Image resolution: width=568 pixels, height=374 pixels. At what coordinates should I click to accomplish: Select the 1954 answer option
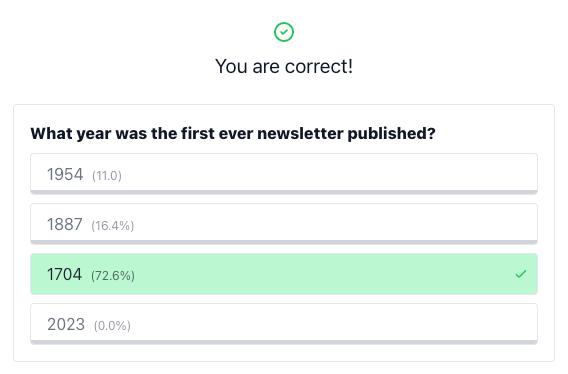click(284, 174)
